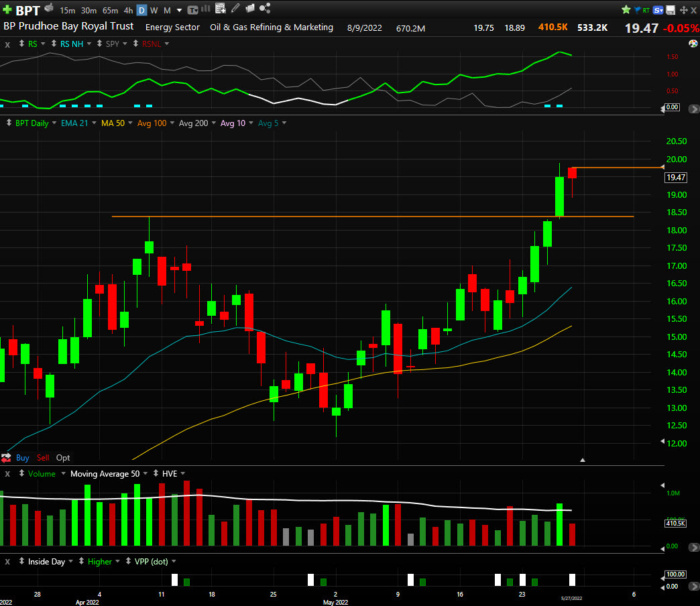
Task: Click the Sell button
Action: tap(43, 457)
